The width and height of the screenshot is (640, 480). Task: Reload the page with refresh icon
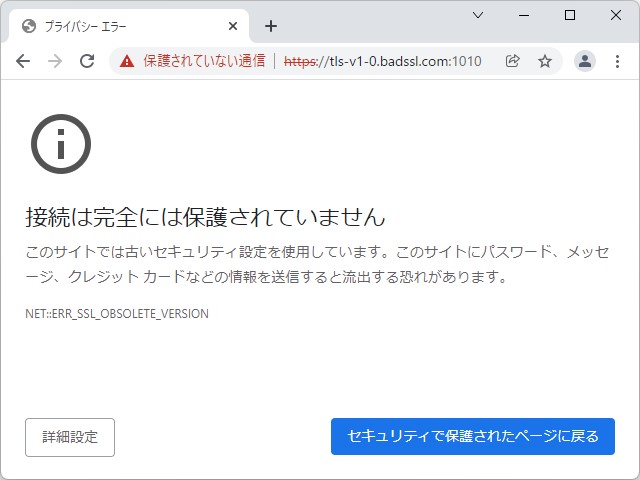(87, 61)
